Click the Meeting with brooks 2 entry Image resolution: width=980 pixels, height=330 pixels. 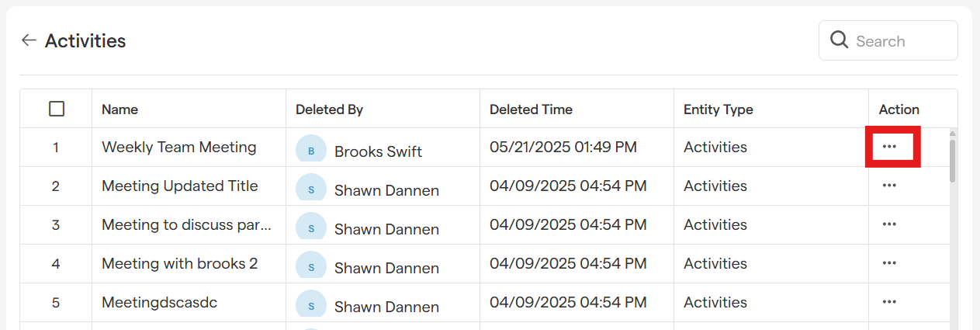(x=179, y=263)
